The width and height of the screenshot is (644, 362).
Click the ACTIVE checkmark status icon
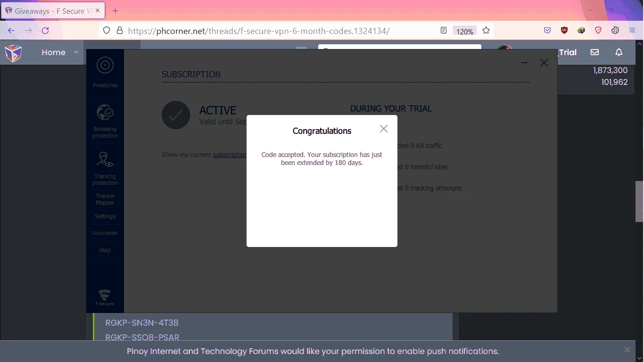coord(176,115)
